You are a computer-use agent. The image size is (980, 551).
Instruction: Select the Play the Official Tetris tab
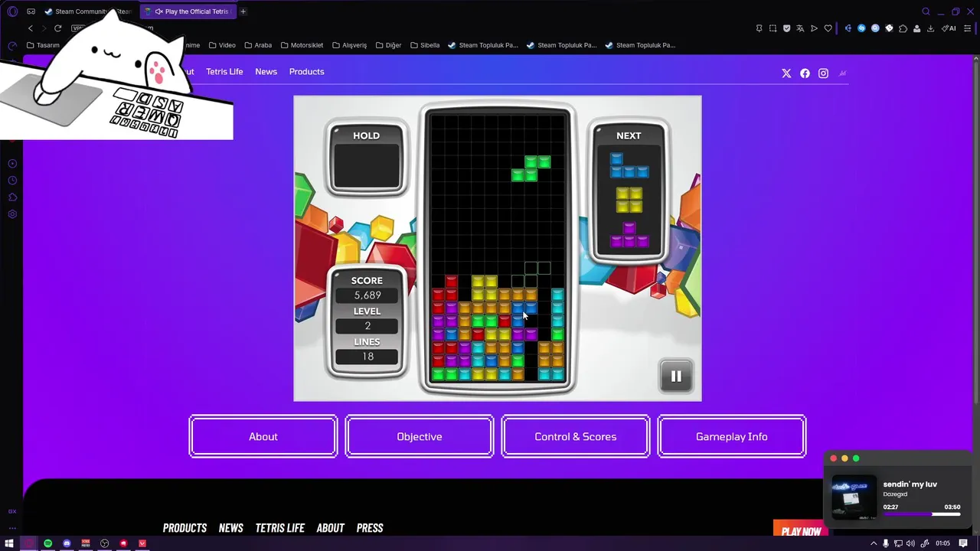click(x=188, y=11)
